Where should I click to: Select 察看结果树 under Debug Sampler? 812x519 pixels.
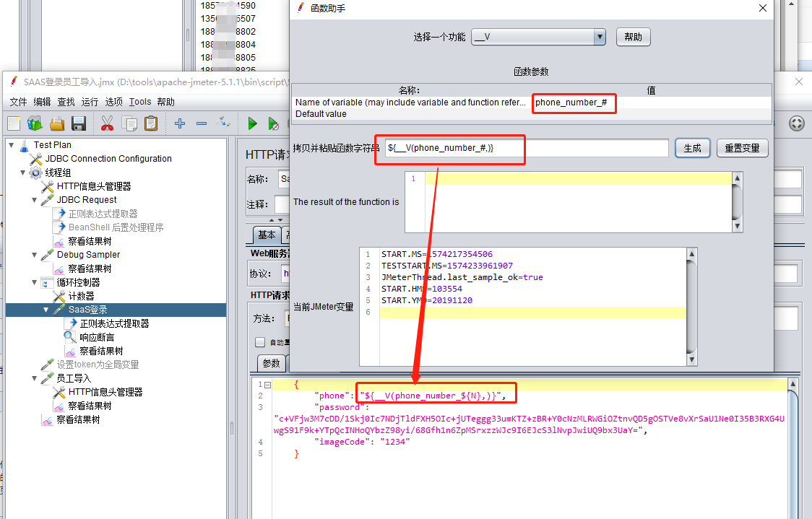(90, 269)
